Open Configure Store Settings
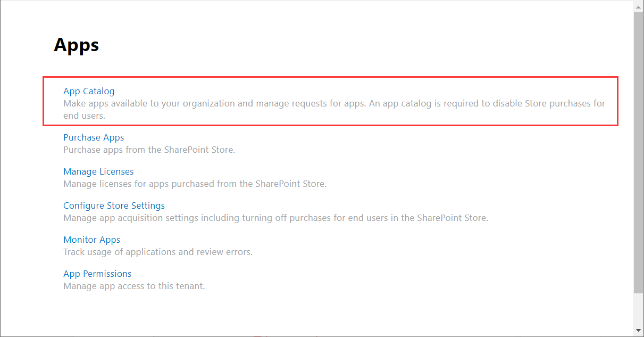Viewport: 644px width, 337px height. pos(114,206)
